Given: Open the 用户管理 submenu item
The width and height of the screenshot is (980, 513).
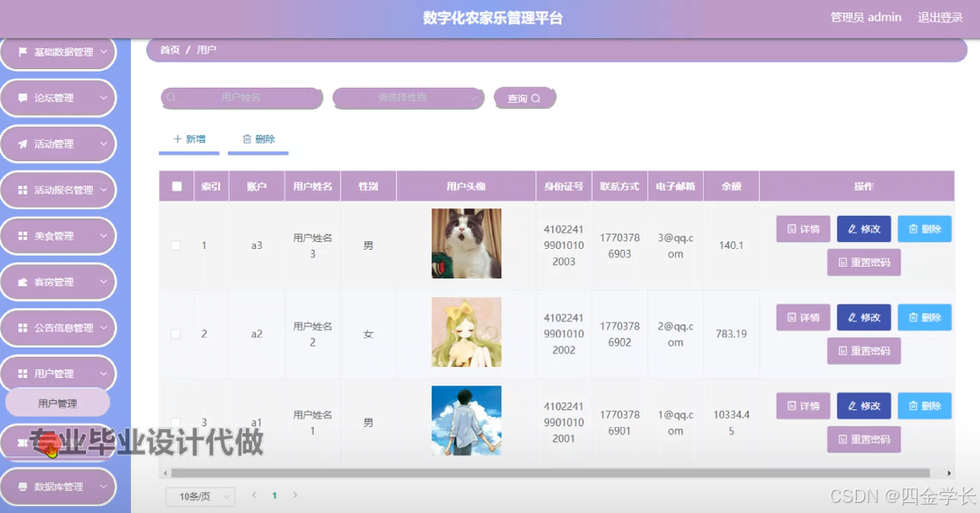Looking at the screenshot, I should pyautogui.click(x=57, y=402).
